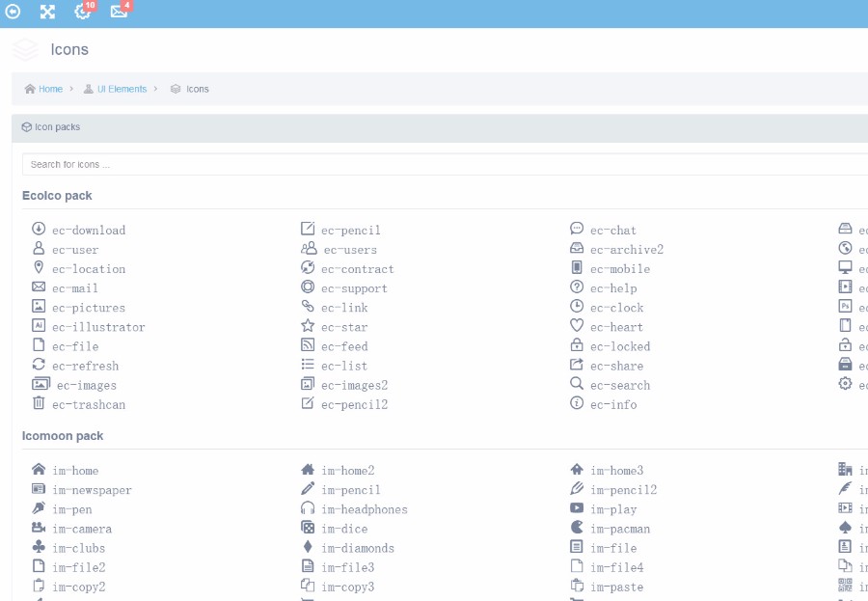
Task: Select the ec-heart icon
Action: [x=577, y=325]
